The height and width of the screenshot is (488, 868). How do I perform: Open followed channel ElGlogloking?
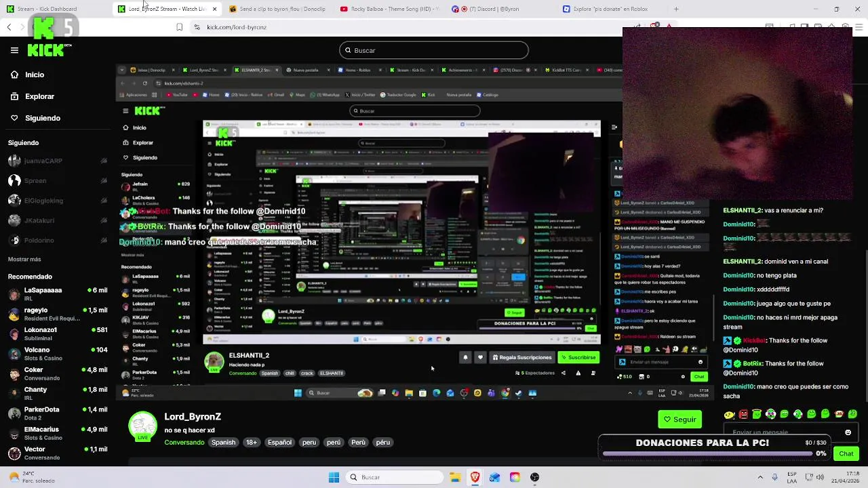point(58,201)
